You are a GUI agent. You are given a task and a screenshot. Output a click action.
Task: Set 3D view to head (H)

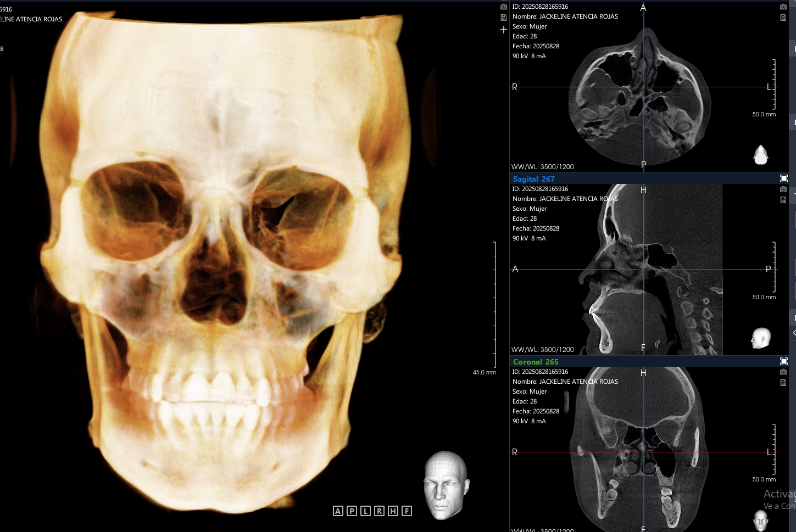[393, 511]
